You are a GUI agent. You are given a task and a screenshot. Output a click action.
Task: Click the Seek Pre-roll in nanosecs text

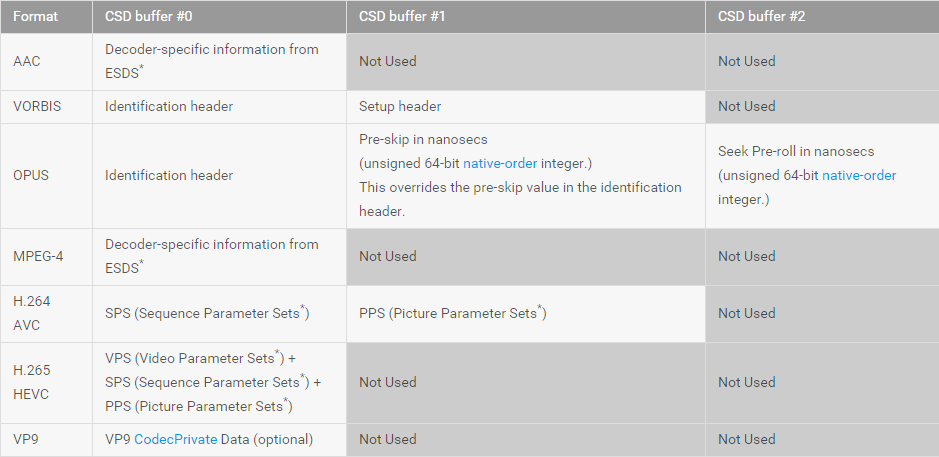tap(796, 152)
